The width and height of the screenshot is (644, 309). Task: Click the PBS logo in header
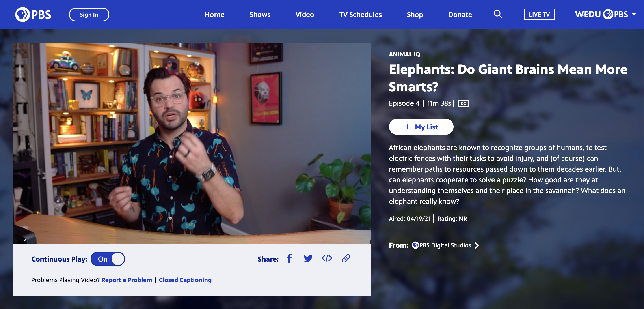click(x=33, y=15)
